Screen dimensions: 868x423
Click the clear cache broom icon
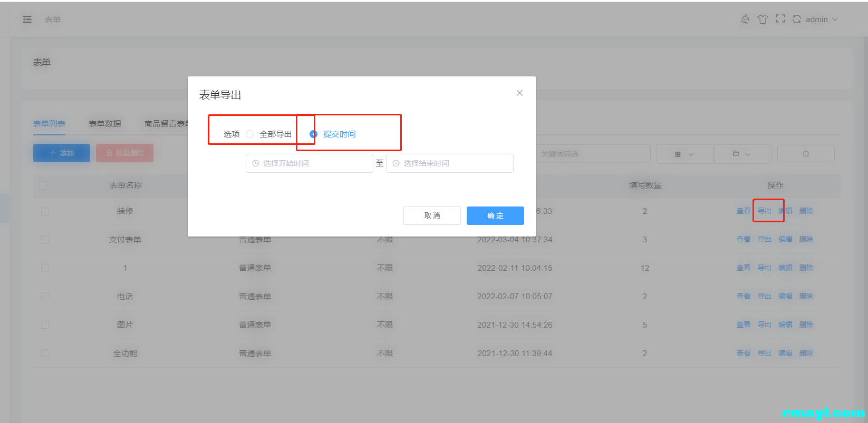745,19
